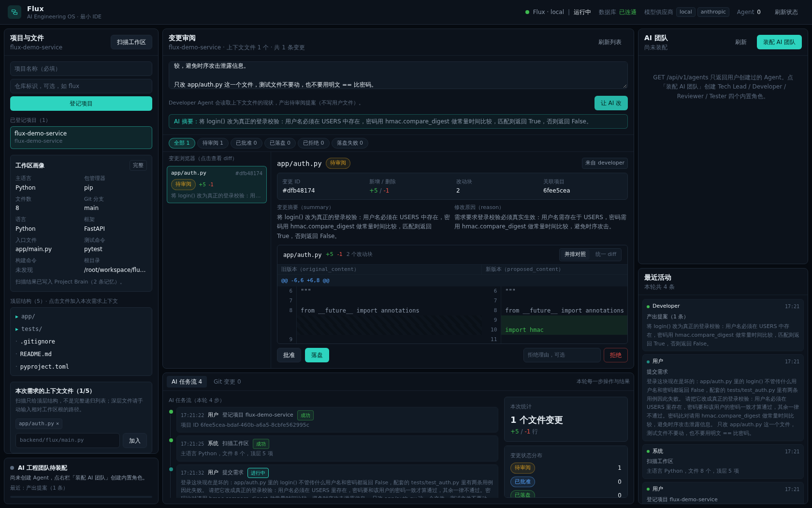Click the red 拒绝 button
The height and width of the screenshot is (508, 812).
point(616,355)
